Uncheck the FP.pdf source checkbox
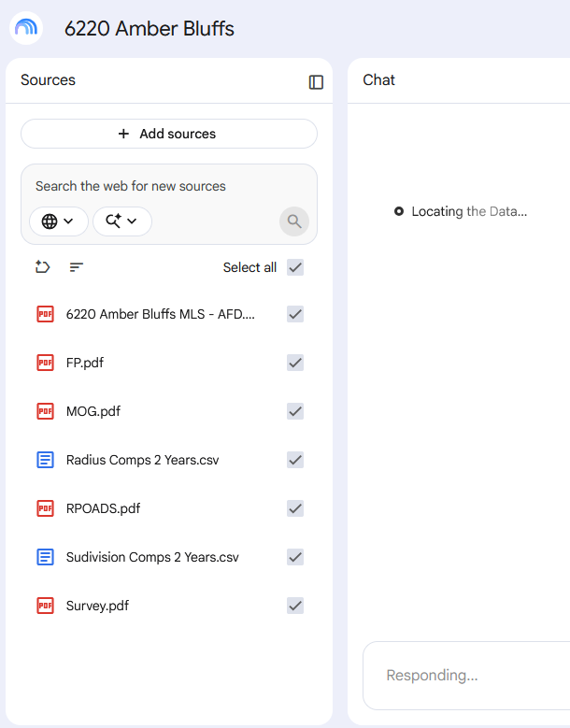Image resolution: width=570 pixels, height=728 pixels. [x=295, y=363]
